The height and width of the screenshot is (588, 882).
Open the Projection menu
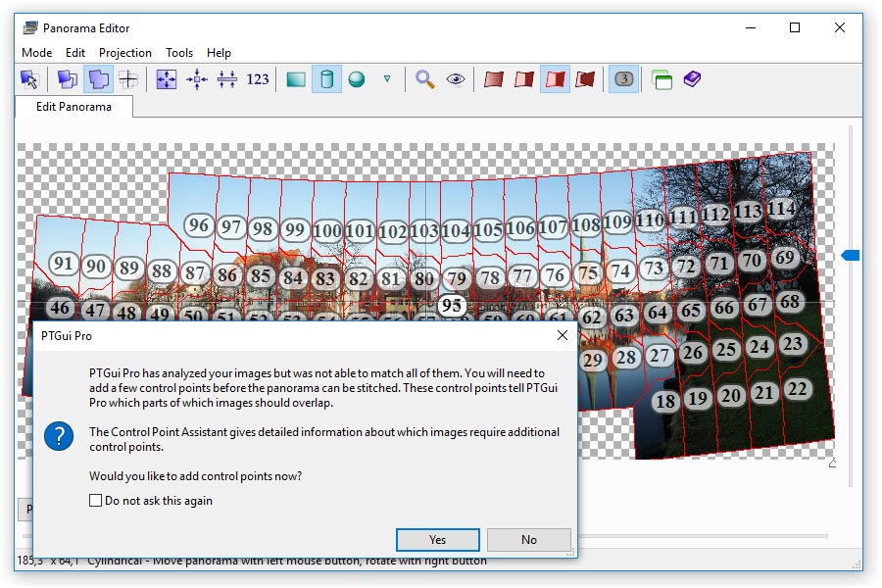tap(125, 52)
